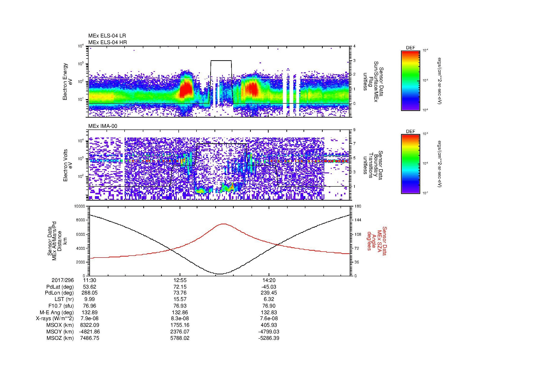Click the 'MSOZ (km)' row label
The image size is (555, 392).
click(60, 338)
